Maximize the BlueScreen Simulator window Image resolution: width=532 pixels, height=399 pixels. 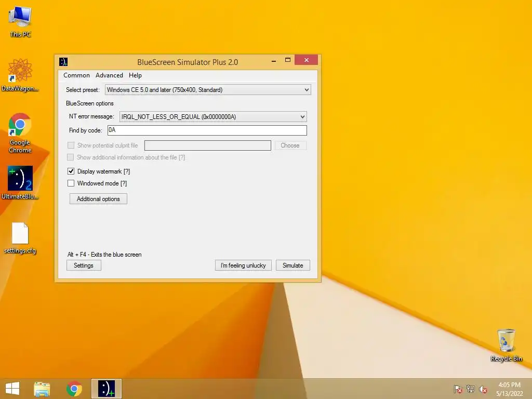(288, 60)
